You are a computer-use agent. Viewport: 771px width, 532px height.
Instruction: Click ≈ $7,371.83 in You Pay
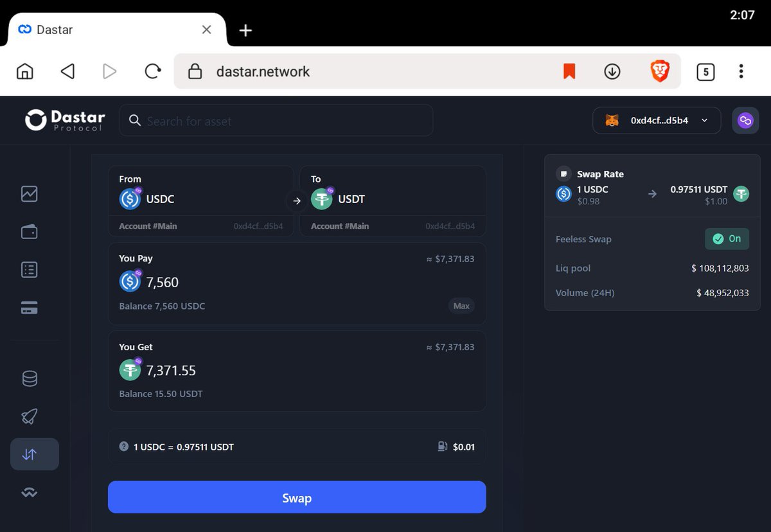coord(450,258)
